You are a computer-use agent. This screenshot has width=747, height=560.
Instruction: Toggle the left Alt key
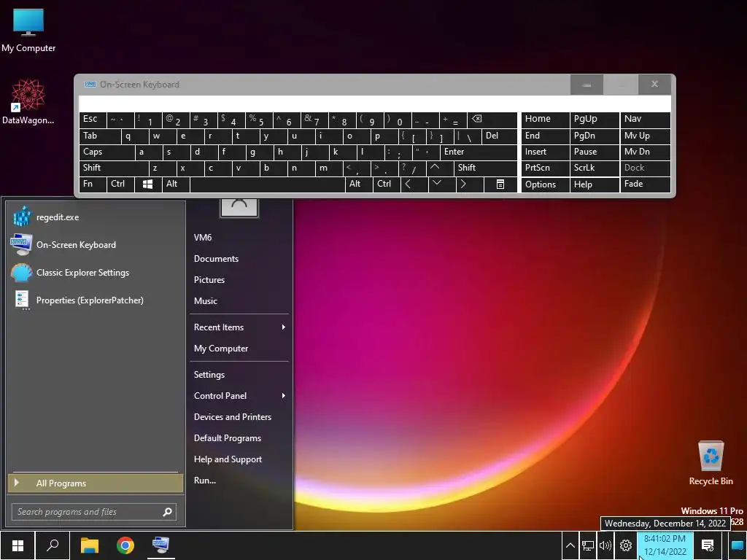click(176, 184)
